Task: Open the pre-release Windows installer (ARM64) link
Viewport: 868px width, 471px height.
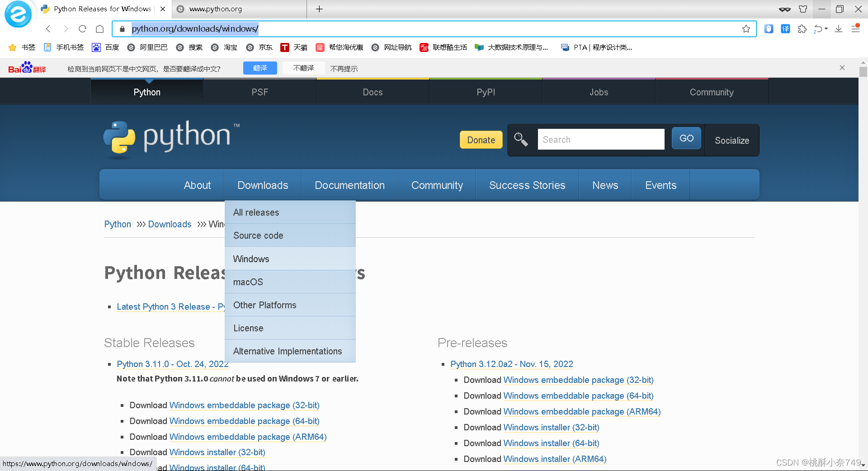Action: (x=555, y=459)
